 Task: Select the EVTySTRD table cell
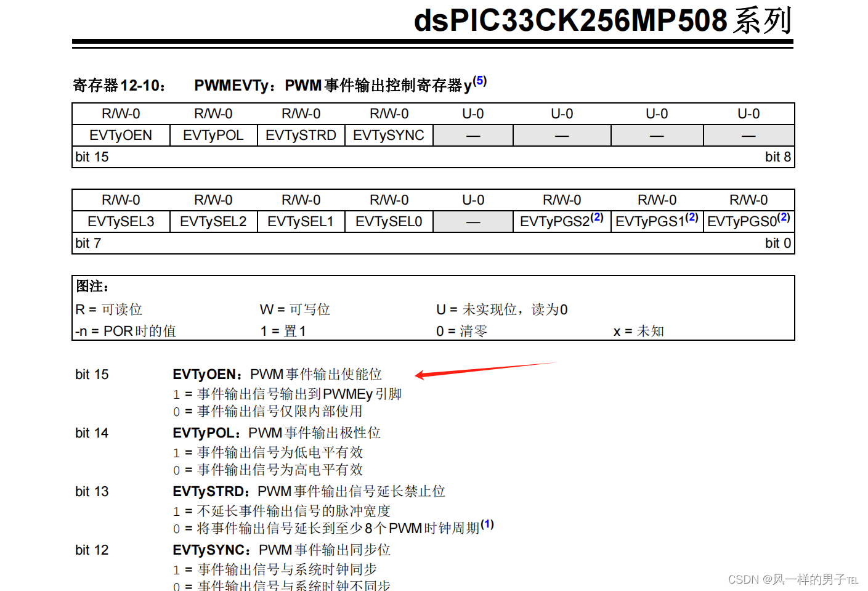(x=301, y=135)
